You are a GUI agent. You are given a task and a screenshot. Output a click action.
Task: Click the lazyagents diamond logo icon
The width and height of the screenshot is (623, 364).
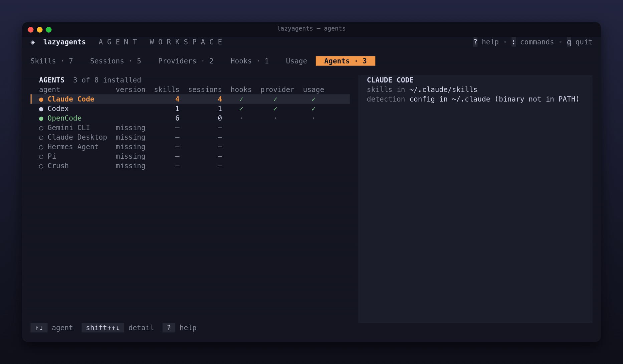[x=33, y=42]
